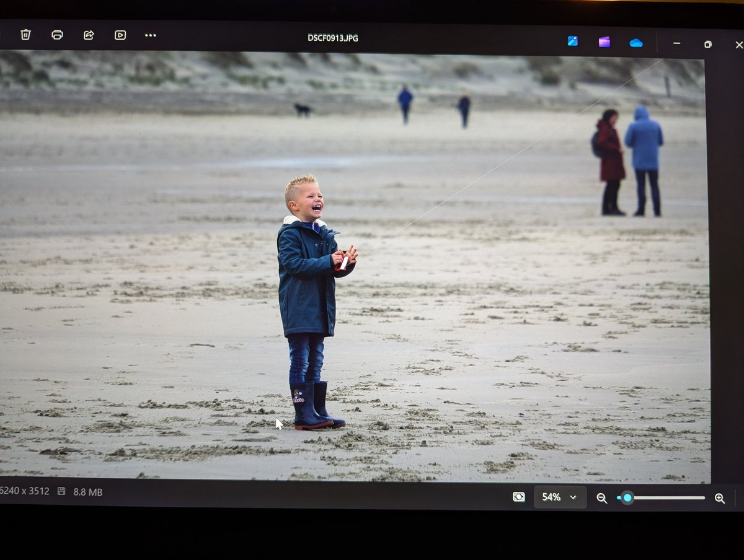Print DSCF0913.JPG
Screen dimensions: 744x560
(58, 35)
